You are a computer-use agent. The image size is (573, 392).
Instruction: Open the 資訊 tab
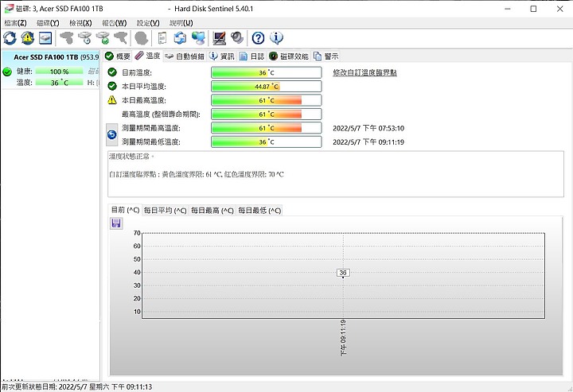tap(222, 56)
